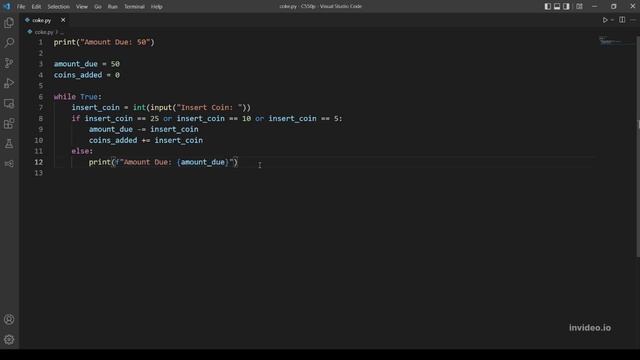Open the Selection menu

(58, 7)
